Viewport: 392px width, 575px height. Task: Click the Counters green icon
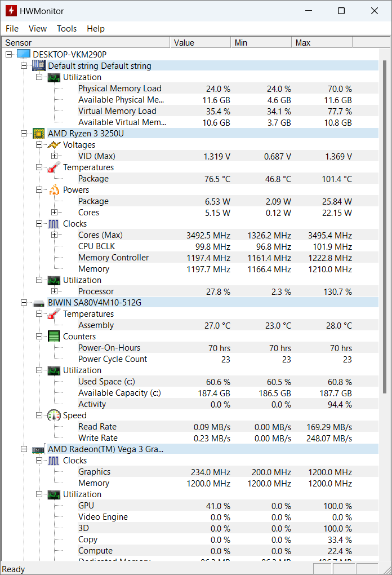54,337
